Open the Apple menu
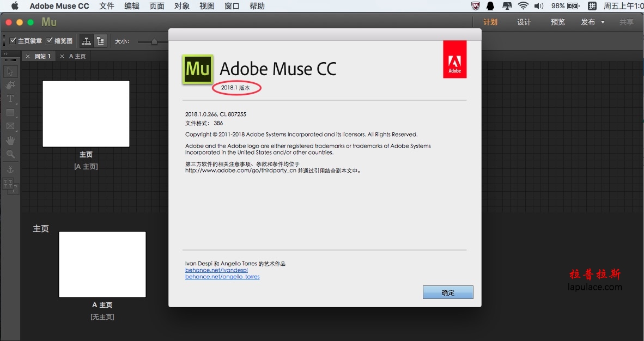This screenshot has height=341, width=644. (x=15, y=6)
